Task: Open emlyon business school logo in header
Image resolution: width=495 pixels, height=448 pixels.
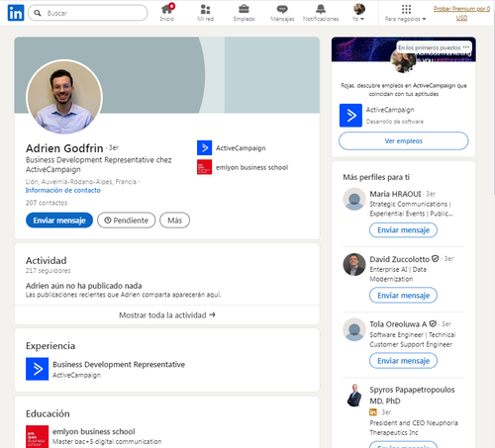Action: (x=204, y=167)
